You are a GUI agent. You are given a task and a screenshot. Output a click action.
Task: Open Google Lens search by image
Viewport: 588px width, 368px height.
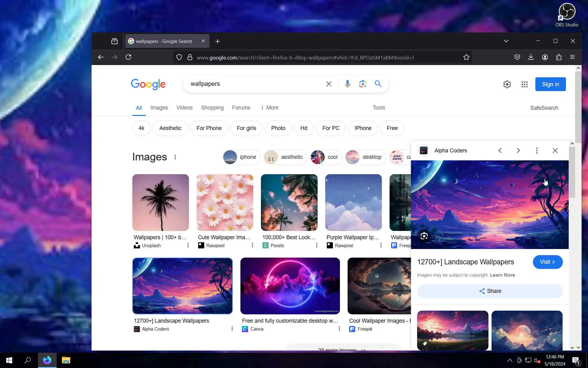363,84
